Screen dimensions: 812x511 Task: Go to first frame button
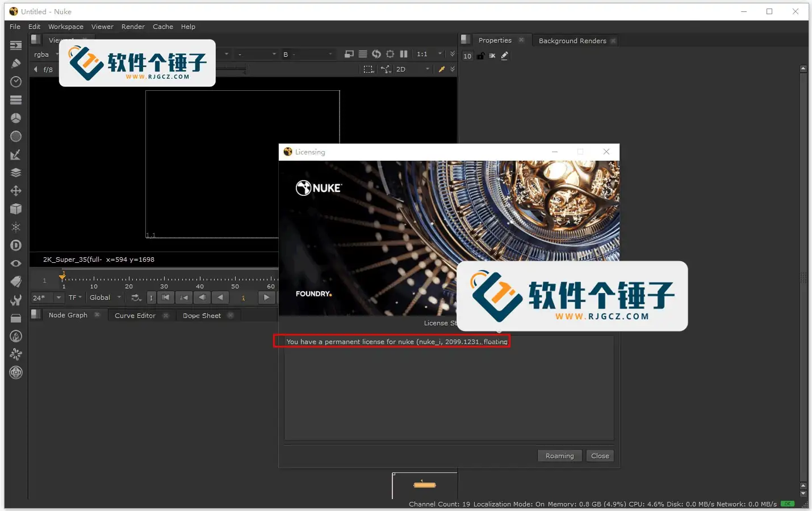pyautogui.click(x=166, y=298)
